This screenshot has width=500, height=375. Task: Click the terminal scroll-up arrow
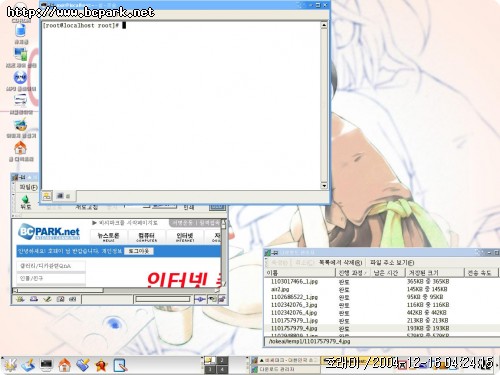coord(324,25)
